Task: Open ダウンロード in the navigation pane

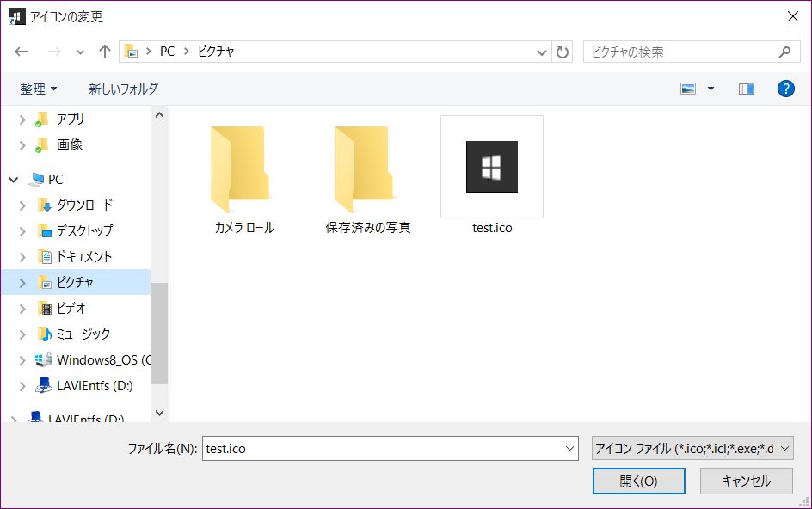Action: [x=84, y=205]
